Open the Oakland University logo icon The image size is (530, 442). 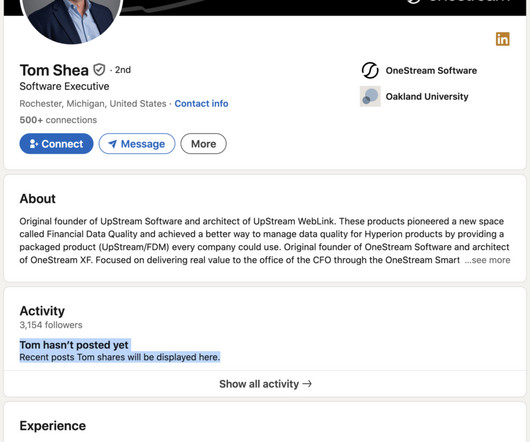370,96
